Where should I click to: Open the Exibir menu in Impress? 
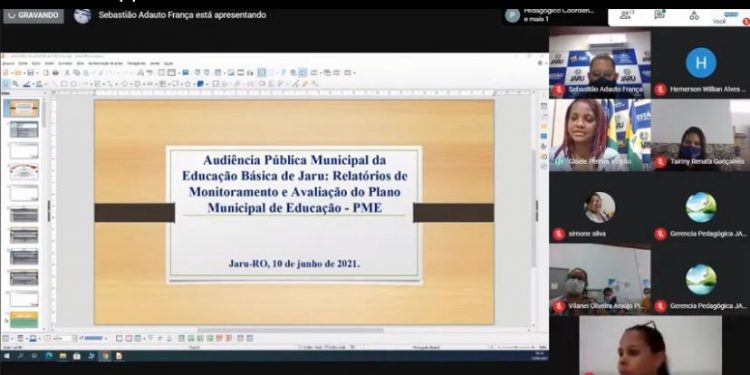tap(36, 63)
